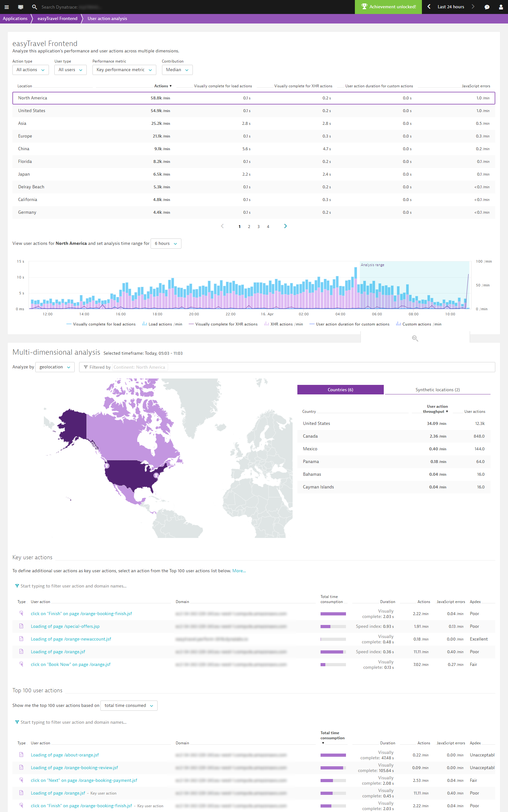The image size is (508, 812).
Task: Click the Top 100 user actions filter funnel icon
Action: click(17, 722)
